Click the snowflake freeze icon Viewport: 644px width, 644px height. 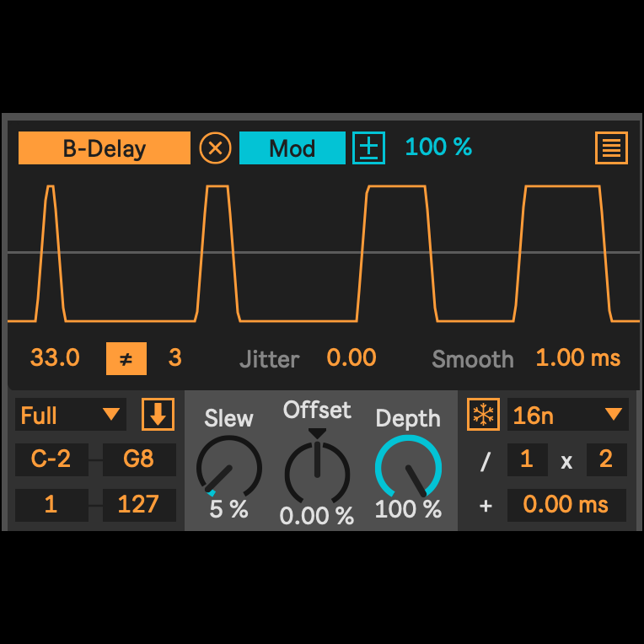click(x=484, y=415)
